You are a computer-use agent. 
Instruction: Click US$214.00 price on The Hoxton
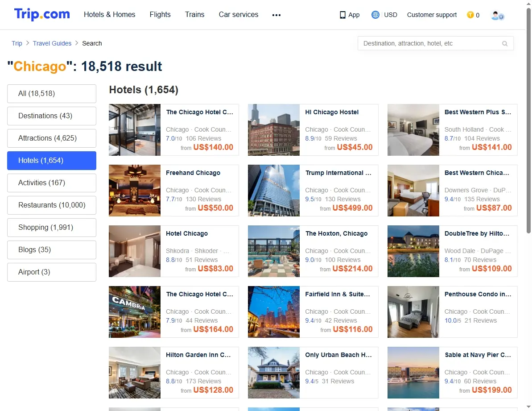point(353,269)
